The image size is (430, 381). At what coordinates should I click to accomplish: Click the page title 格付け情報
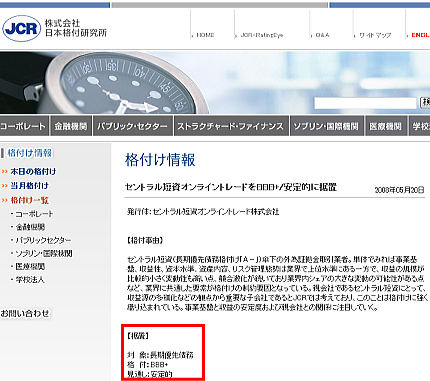click(x=160, y=160)
